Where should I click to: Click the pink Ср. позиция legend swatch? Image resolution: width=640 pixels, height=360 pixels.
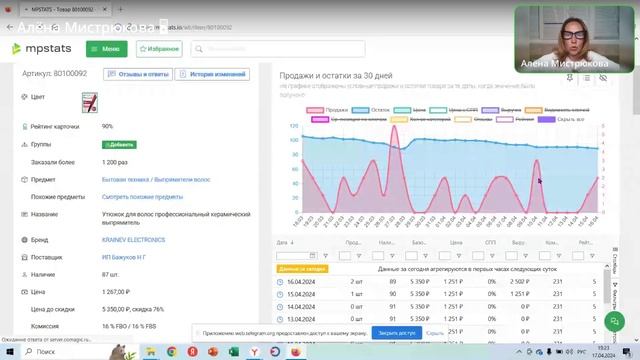point(320,119)
